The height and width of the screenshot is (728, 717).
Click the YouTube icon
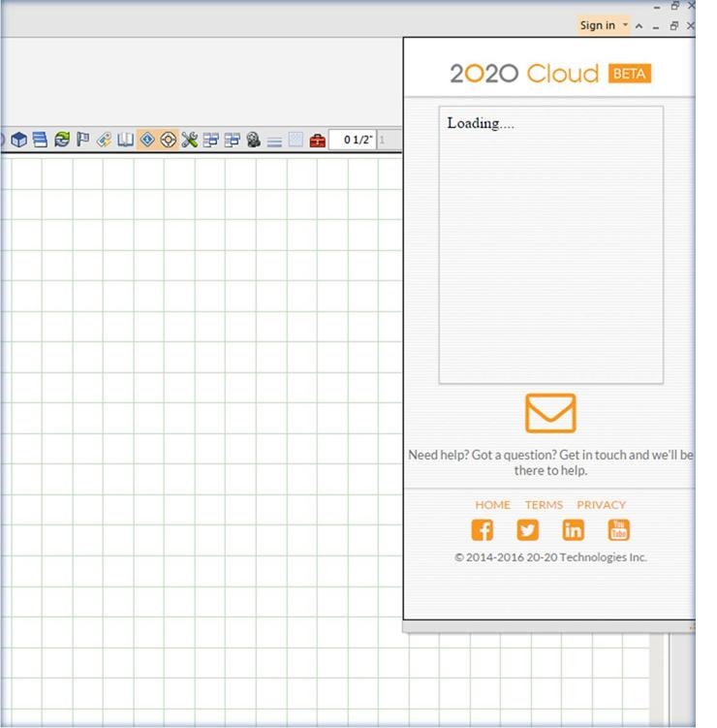[x=618, y=529]
